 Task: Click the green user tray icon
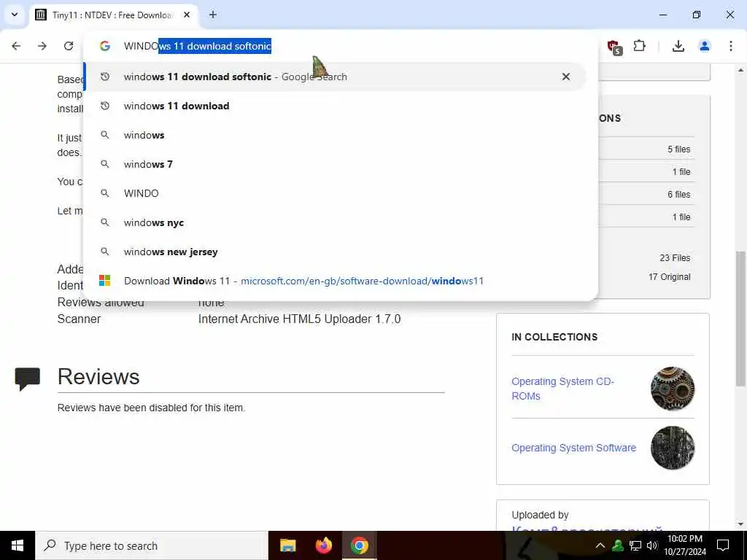pos(618,545)
